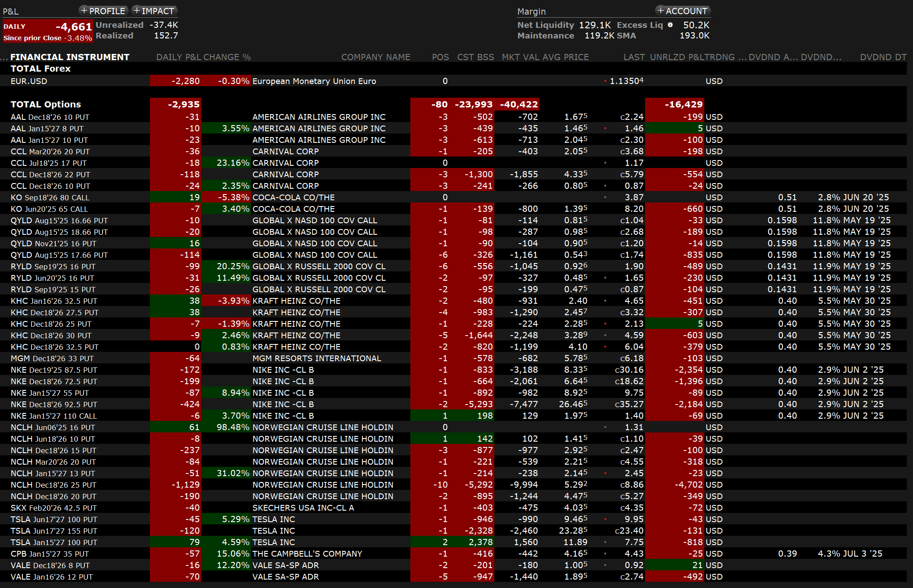Click NKE Dec18'26 92.5 PUT last price
The width and height of the screenshot is (913, 588).
pyautogui.click(x=629, y=405)
